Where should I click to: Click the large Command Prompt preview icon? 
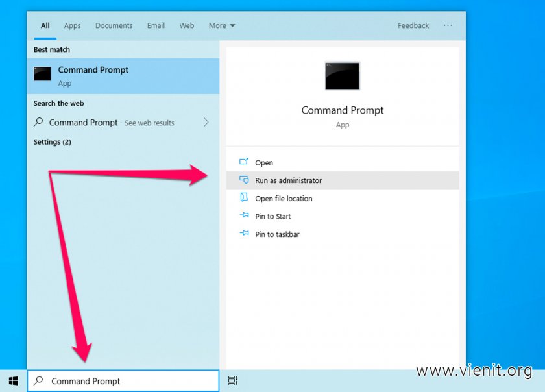(x=342, y=76)
